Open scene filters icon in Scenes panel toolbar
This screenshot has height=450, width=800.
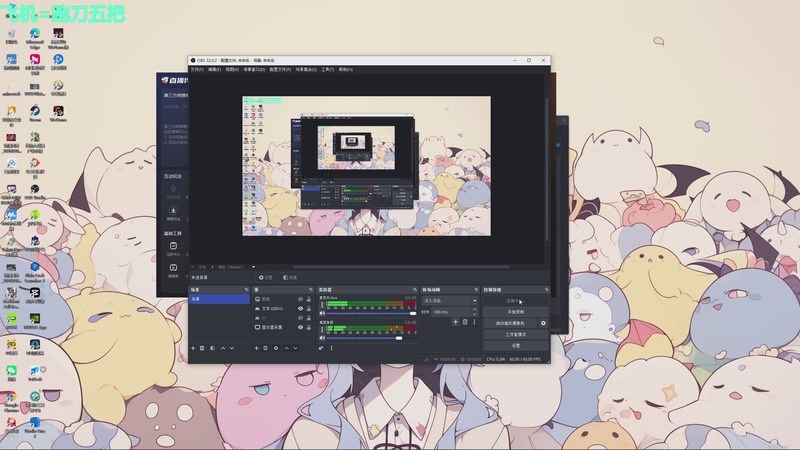[x=212, y=348]
